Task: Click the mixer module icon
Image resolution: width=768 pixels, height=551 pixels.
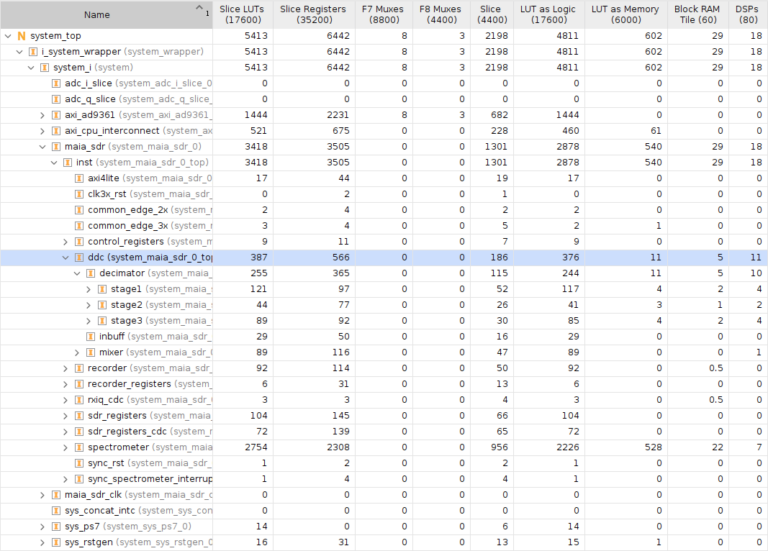Action: coord(91,352)
